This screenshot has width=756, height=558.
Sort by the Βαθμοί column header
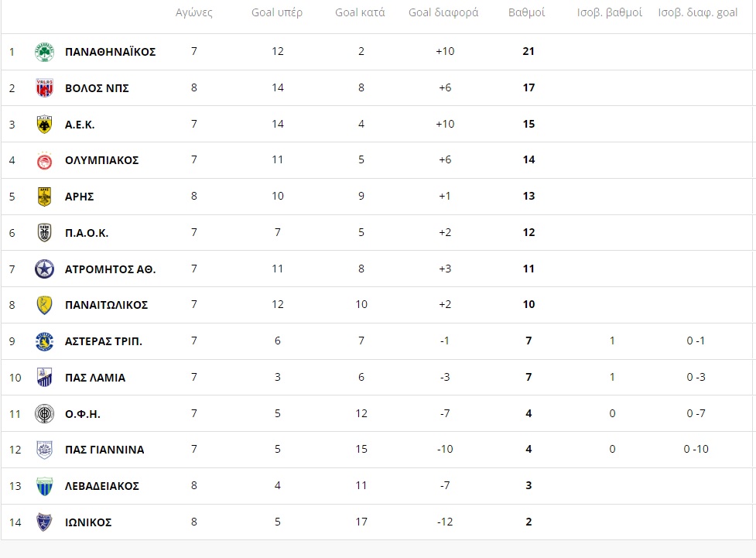tap(526, 12)
